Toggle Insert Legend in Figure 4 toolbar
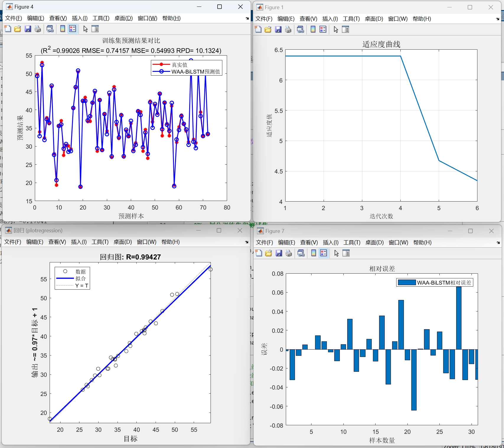The width and height of the screenshot is (504, 448). pyautogui.click(x=73, y=29)
